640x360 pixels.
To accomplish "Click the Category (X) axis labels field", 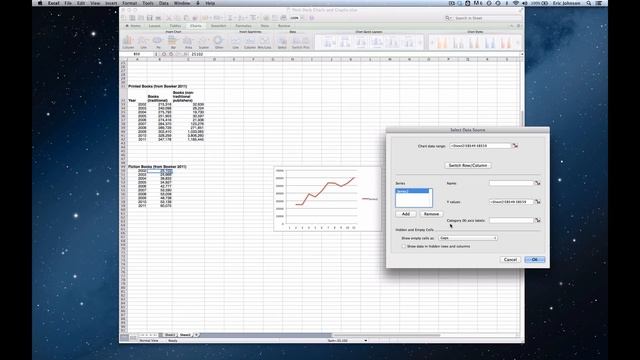I will tap(511, 220).
